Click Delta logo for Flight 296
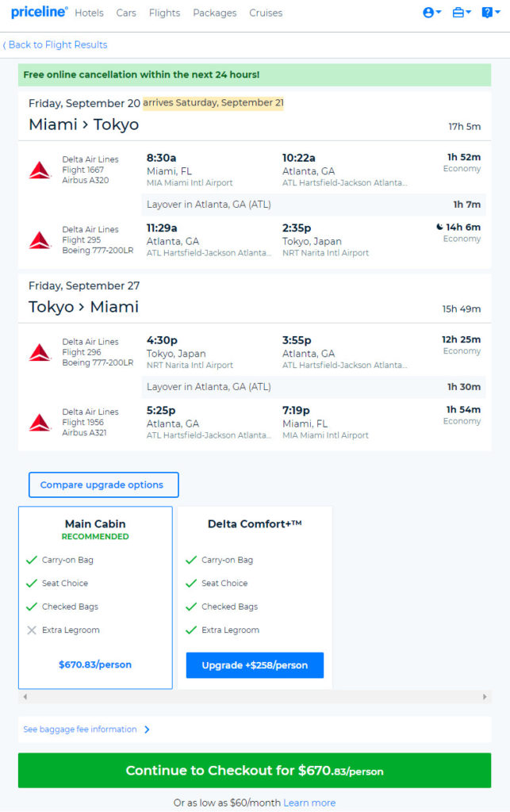This screenshot has height=812, width=510. (x=40, y=353)
